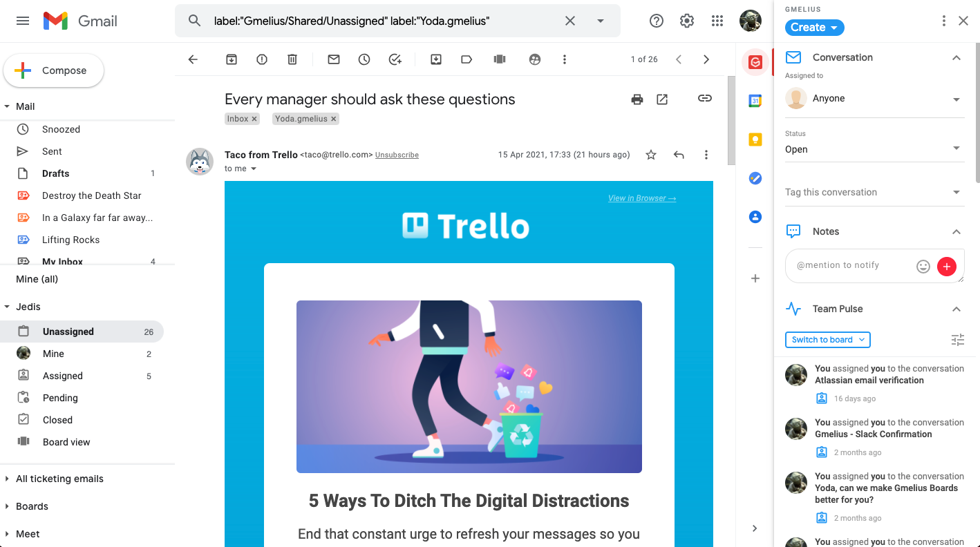Print all messages in this conversation
Viewport: 980px width, 547px height.
pos(637,99)
